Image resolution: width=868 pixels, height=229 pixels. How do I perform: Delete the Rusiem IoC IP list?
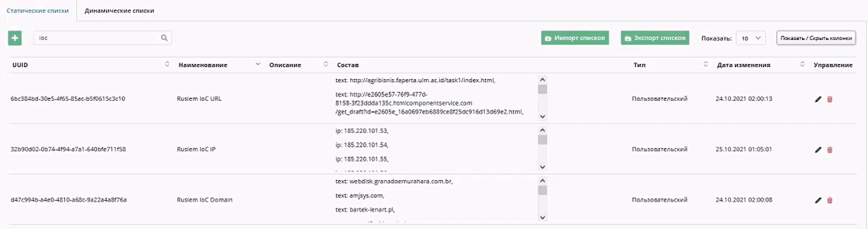coord(830,150)
